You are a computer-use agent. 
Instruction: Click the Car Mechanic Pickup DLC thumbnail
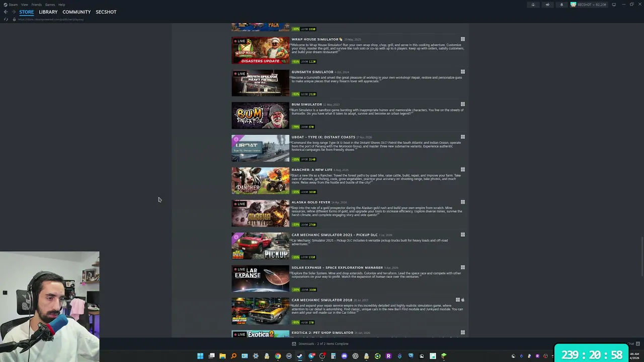[261, 246]
